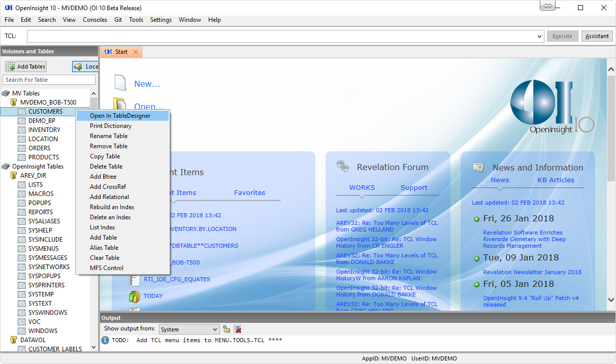
Task: Click the table icon beside REPORTS
Action: [x=22, y=212]
